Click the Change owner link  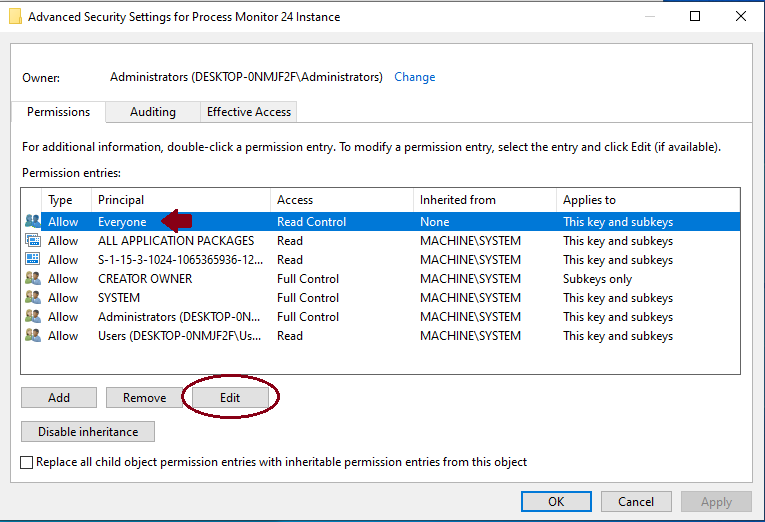pyautogui.click(x=414, y=77)
